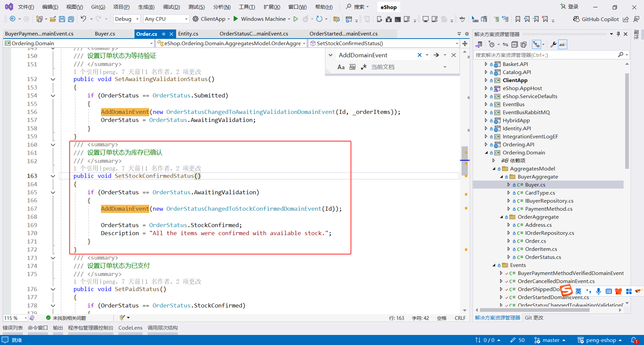
Task: Switch to the Entity.cs tab
Action: tap(188, 34)
